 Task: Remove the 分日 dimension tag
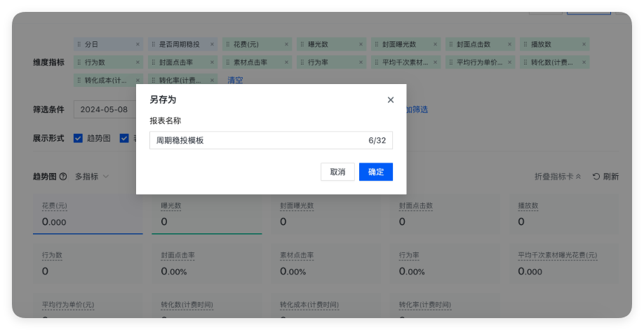coord(137,44)
